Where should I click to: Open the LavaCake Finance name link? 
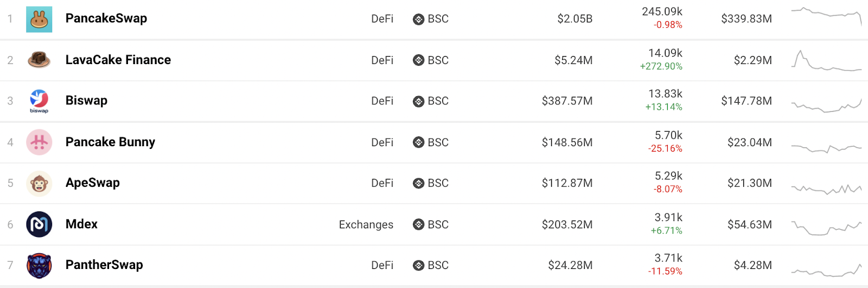(x=118, y=60)
